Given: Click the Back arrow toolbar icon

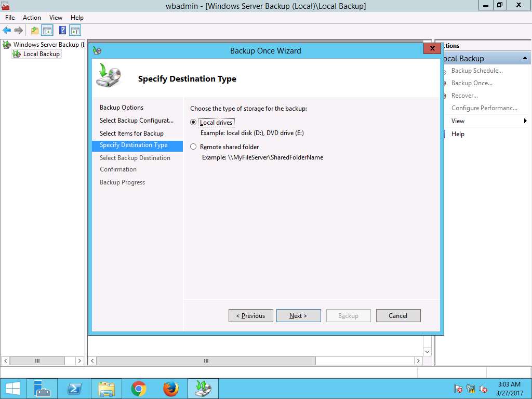Looking at the screenshot, I should coord(6,31).
